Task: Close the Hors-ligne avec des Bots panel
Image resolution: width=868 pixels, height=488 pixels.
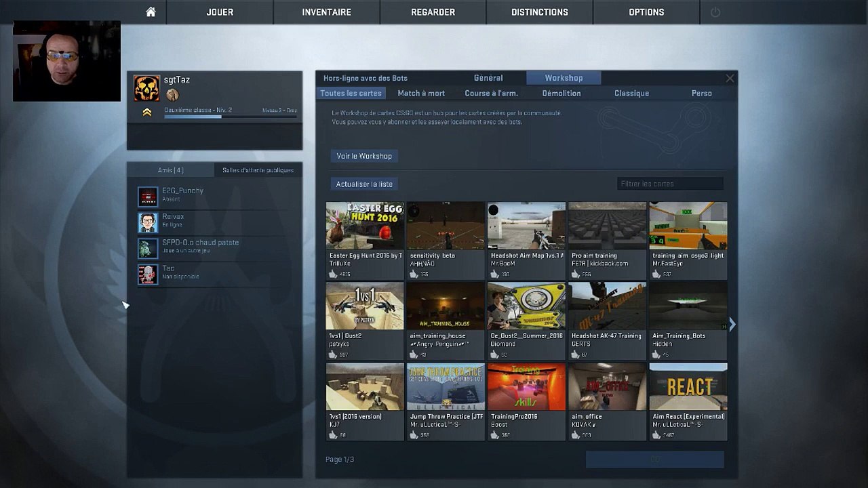Action: 730,79
